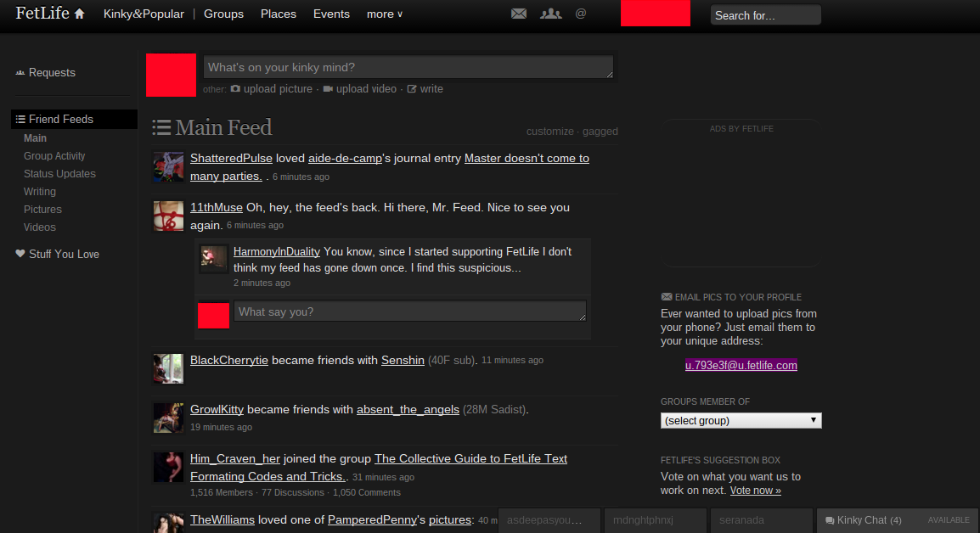Click the upload video link
The height and width of the screenshot is (533, 980).
pyautogui.click(x=366, y=89)
